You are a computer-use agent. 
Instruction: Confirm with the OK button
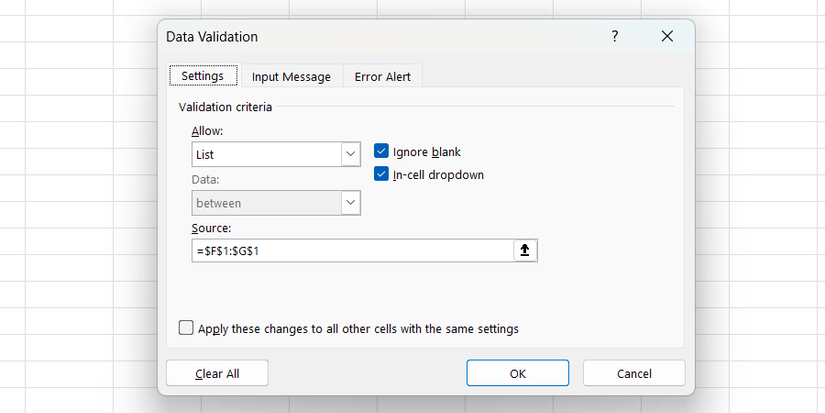517,373
